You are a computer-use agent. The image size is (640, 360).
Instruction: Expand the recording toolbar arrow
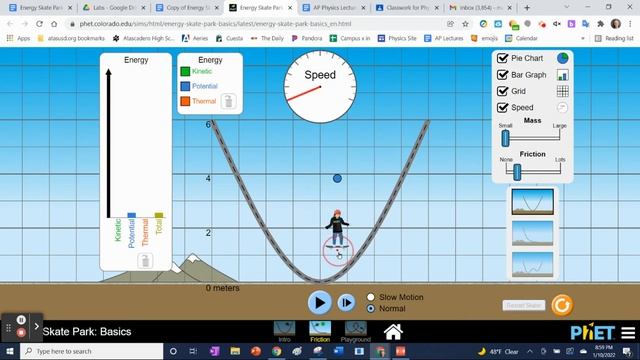pos(36,326)
